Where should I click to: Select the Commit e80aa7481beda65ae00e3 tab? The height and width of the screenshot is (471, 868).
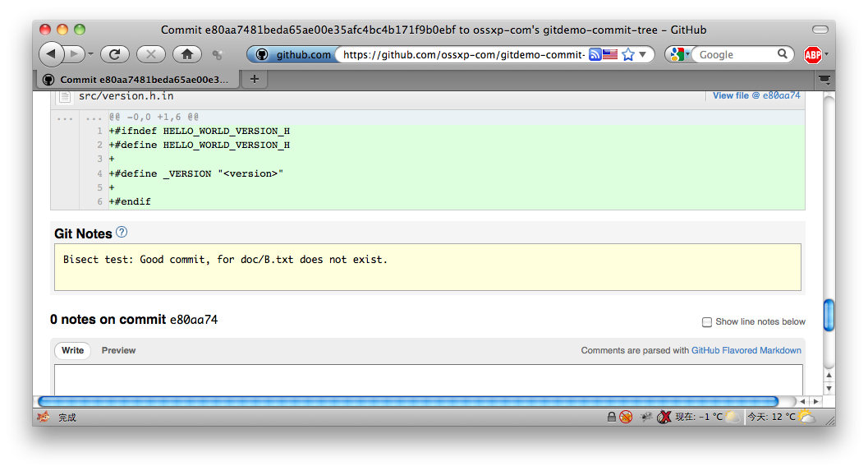click(139, 79)
